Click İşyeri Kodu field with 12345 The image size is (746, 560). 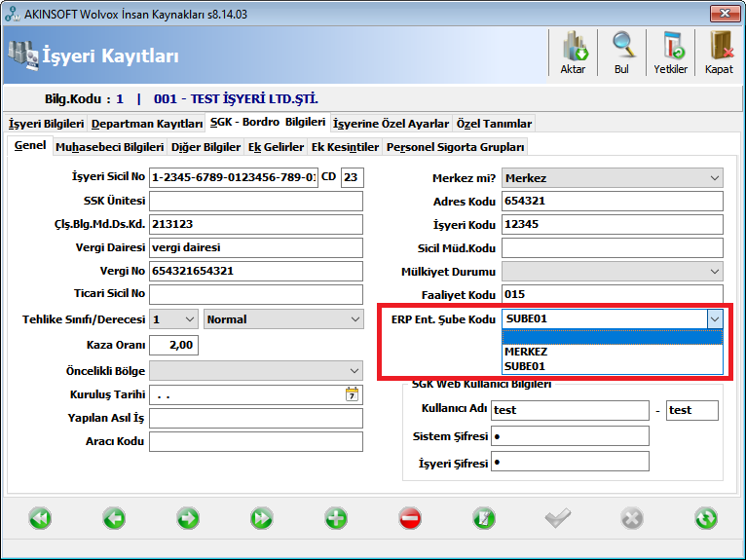pos(613,224)
